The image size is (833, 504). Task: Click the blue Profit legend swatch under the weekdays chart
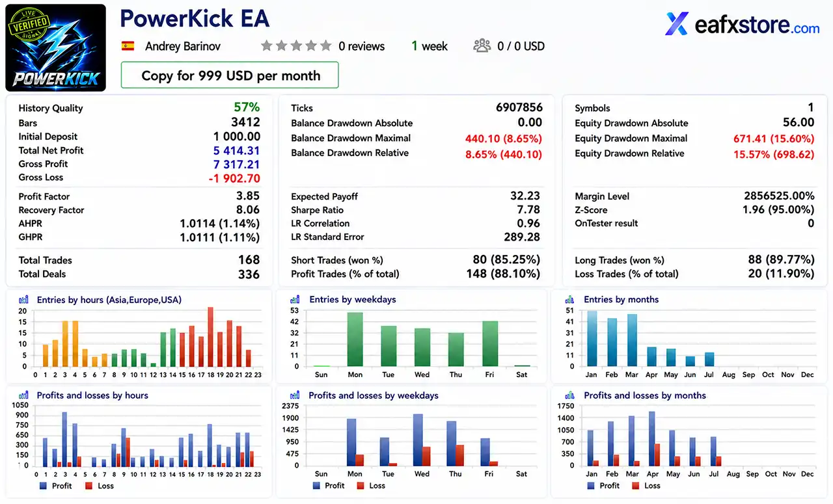[316, 486]
